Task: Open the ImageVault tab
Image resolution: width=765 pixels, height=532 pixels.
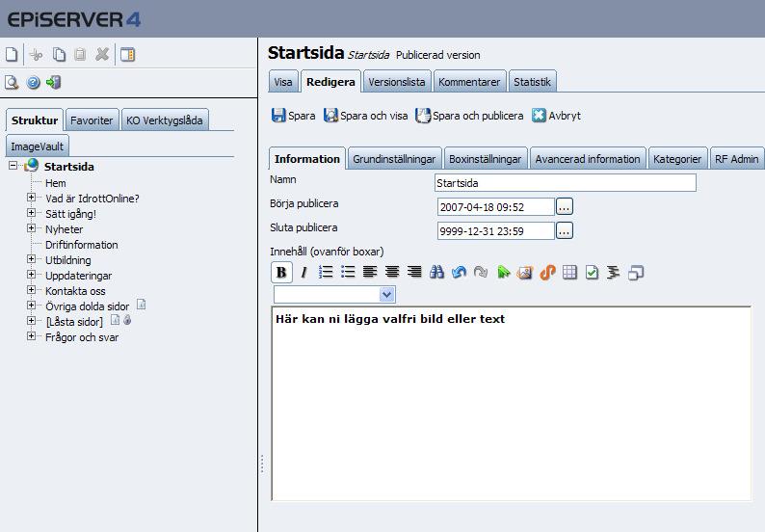Action: [x=37, y=146]
